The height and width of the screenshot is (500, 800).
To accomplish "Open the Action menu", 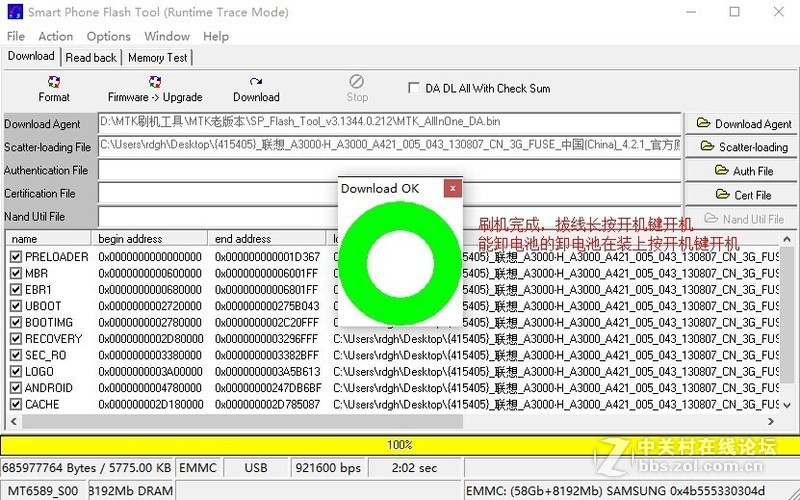I will tap(55, 36).
